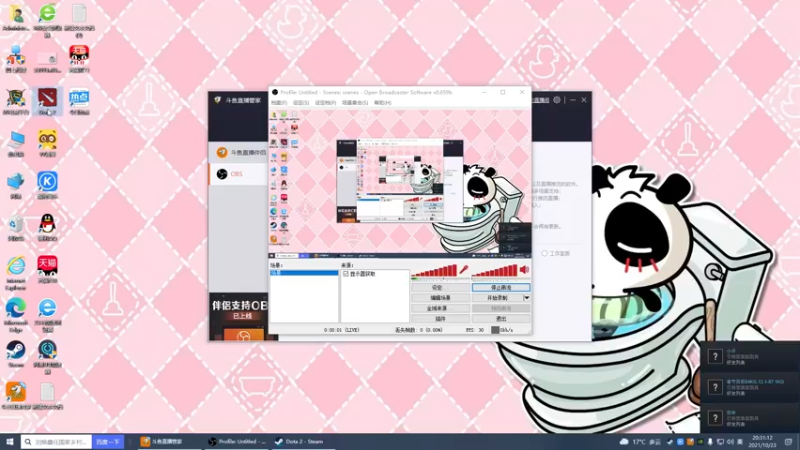Adjust the microphone volume meter in OBS

pos(434,270)
